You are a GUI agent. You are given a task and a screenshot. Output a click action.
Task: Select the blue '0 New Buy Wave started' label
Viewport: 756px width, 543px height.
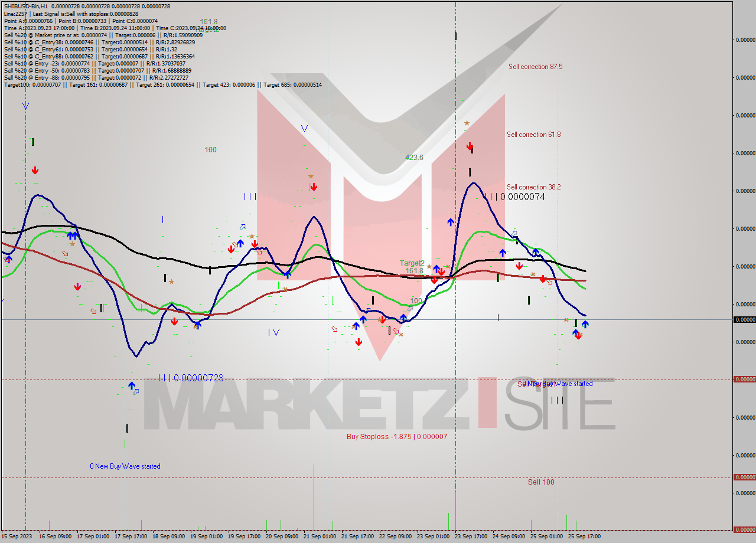[x=125, y=466]
